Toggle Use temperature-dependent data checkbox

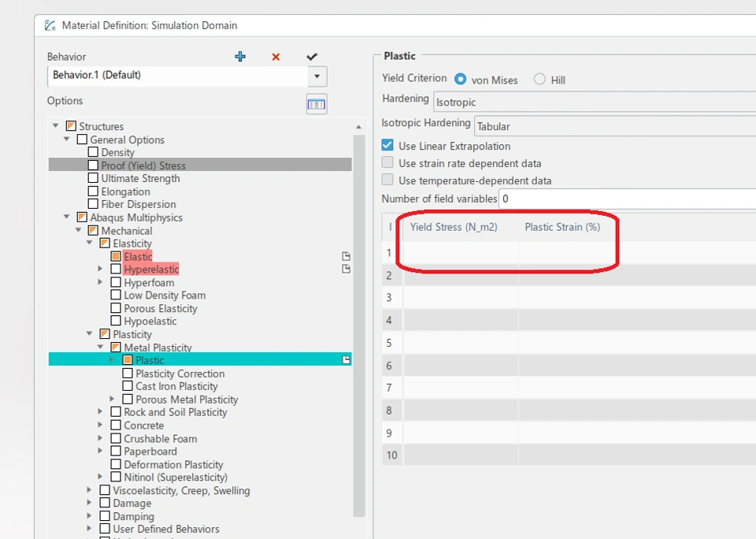(387, 180)
